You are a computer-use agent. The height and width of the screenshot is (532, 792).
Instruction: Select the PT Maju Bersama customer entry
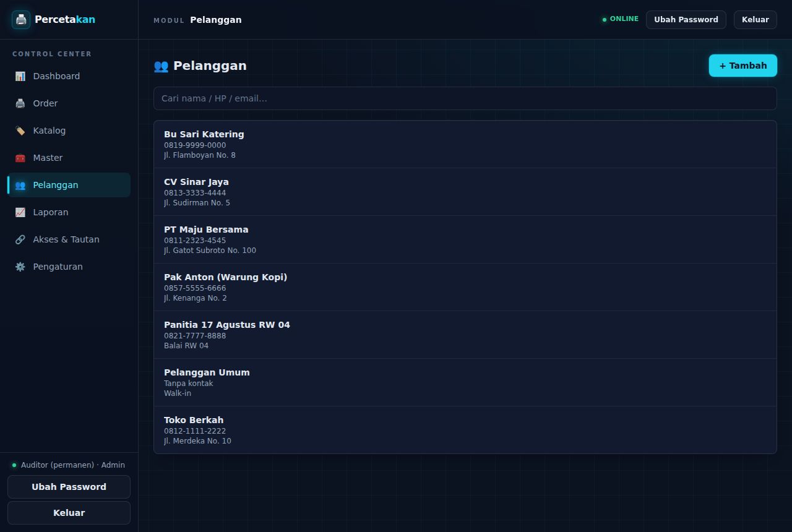tap(465, 239)
